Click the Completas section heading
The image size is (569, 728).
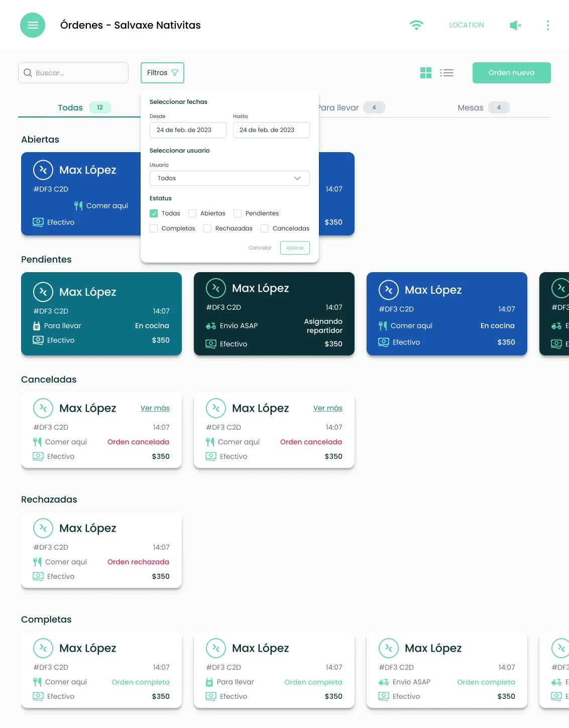[x=46, y=620]
